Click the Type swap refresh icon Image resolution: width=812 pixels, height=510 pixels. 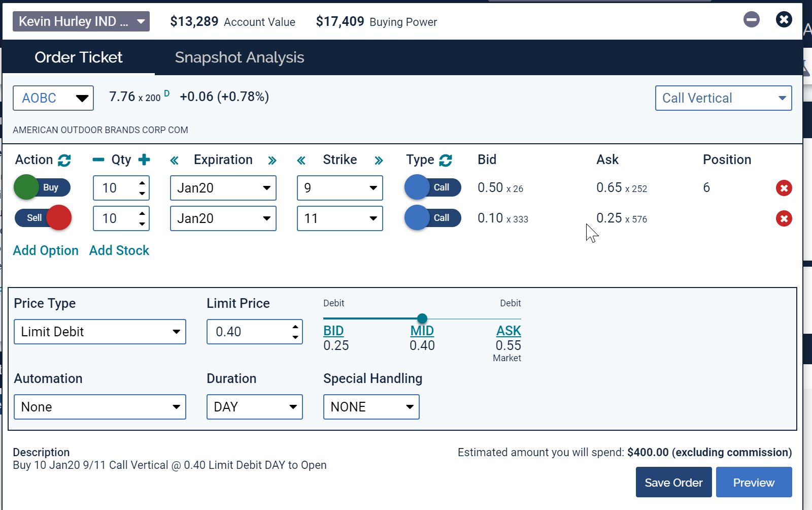pos(446,161)
